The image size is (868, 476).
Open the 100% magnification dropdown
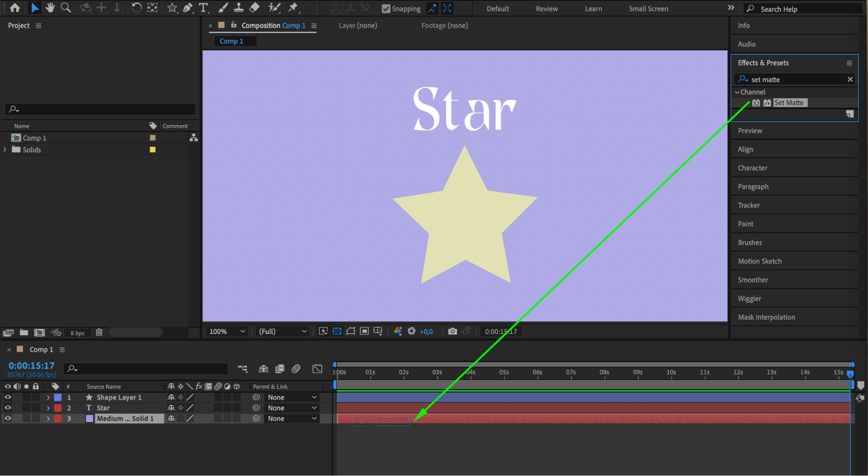228,331
